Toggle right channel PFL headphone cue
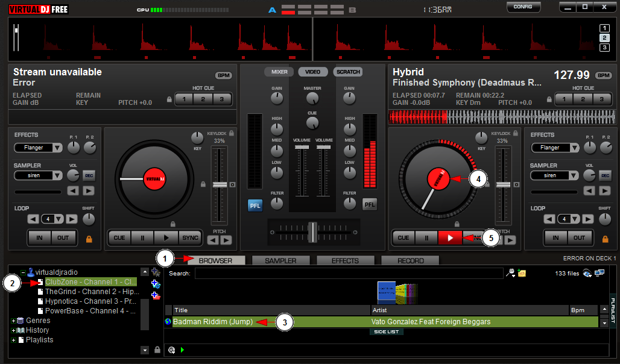Image resolution: width=620 pixels, height=364 pixels. tap(370, 204)
